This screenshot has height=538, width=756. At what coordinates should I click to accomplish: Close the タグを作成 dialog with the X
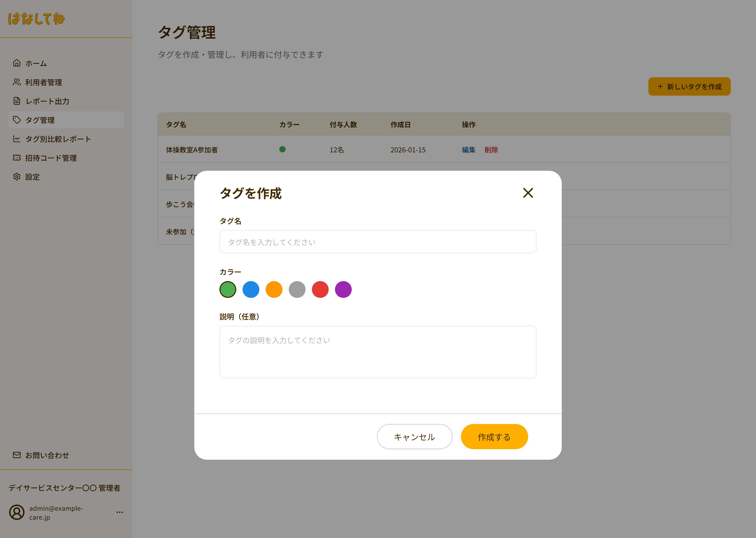pos(528,193)
